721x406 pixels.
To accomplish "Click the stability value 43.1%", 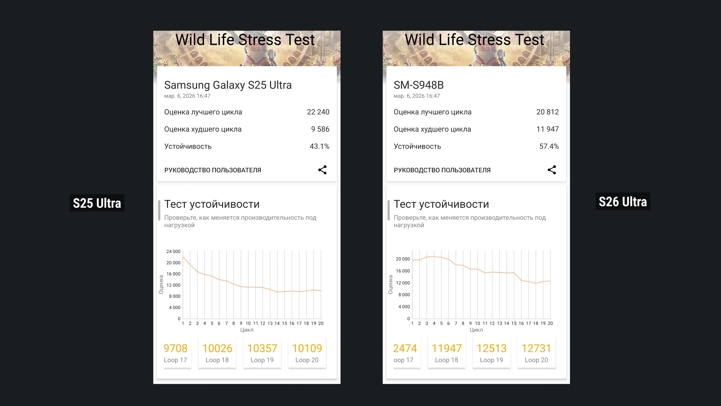I will tap(320, 146).
